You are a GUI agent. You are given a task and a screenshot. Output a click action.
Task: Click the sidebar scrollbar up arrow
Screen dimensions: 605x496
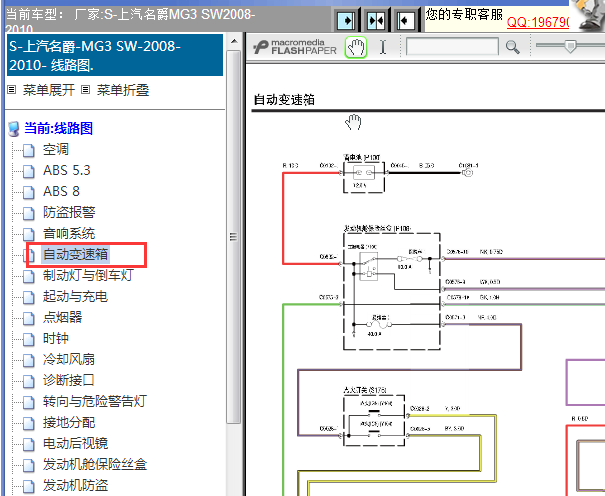click(x=234, y=41)
